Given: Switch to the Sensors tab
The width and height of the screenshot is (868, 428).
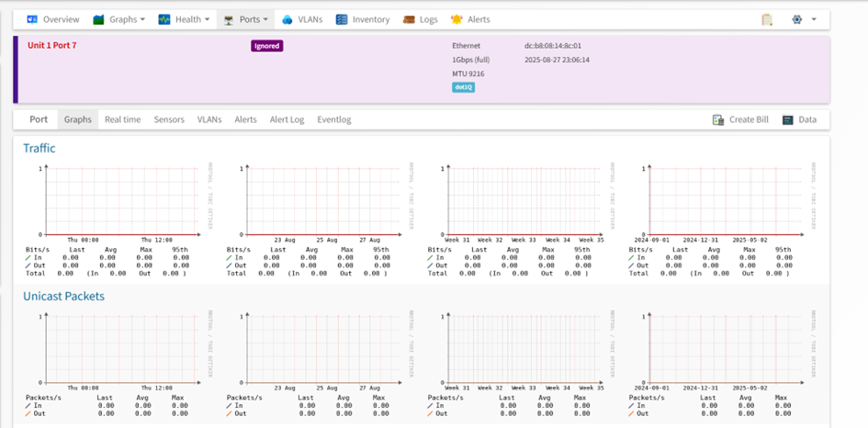Looking at the screenshot, I should [x=169, y=119].
